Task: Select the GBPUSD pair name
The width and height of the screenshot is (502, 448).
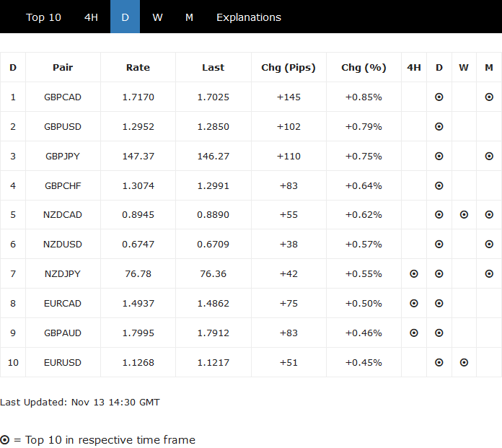Action: click(x=63, y=126)
